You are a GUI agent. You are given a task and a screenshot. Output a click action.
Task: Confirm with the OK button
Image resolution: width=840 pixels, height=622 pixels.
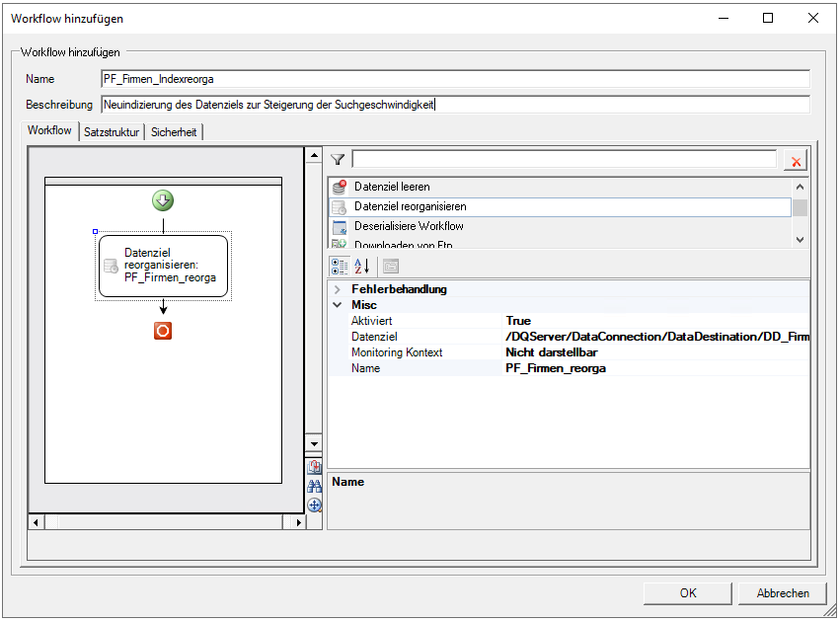(688, 593)
